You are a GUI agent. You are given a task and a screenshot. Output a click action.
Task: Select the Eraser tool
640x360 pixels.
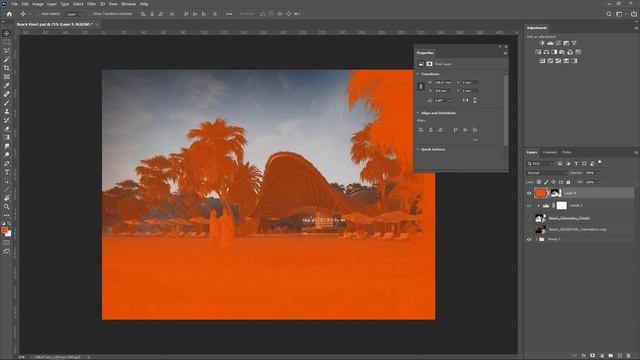click(7, 129)
